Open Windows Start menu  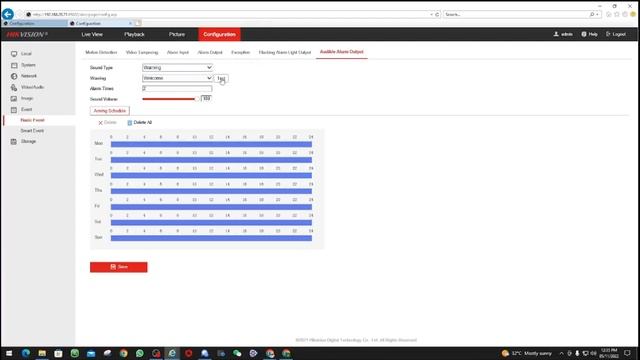click(9, 353)
